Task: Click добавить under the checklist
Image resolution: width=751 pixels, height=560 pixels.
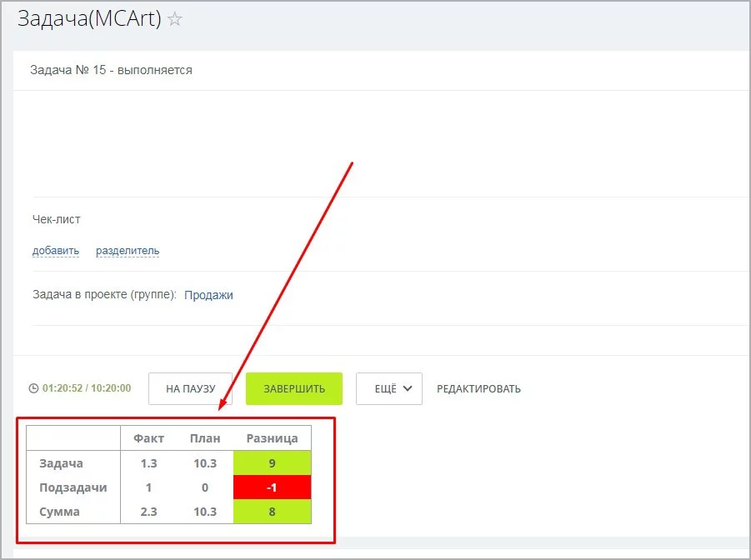Action: click(x=56, y=251)
